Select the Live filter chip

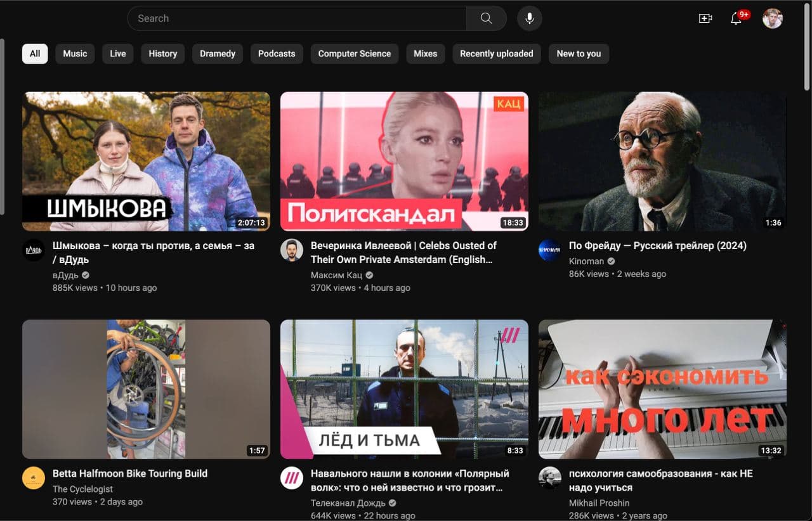[118, 54]
